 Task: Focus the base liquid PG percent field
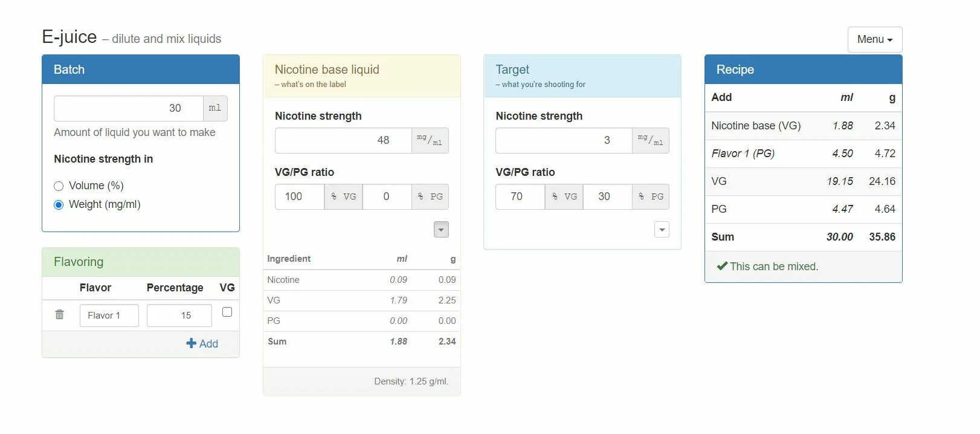pos(387,196)
